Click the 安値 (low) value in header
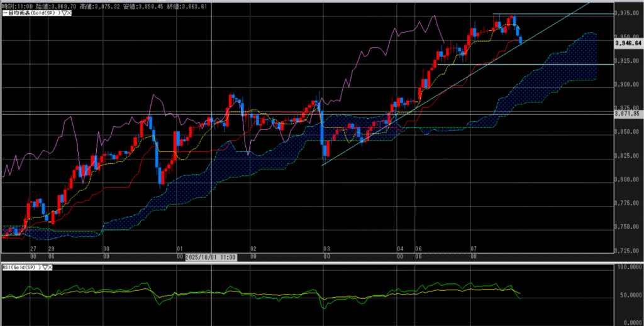 (x=153, y=4)
